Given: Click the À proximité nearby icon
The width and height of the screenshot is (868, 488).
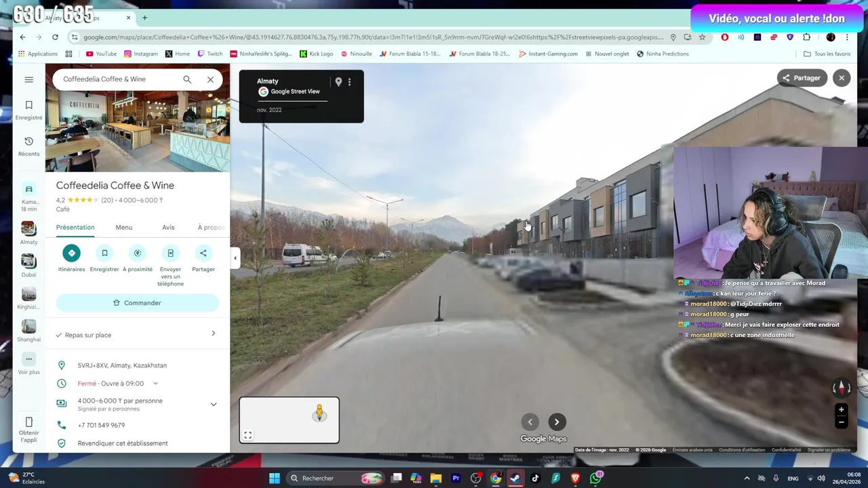Looking at the screenshot, I should 138,253.
